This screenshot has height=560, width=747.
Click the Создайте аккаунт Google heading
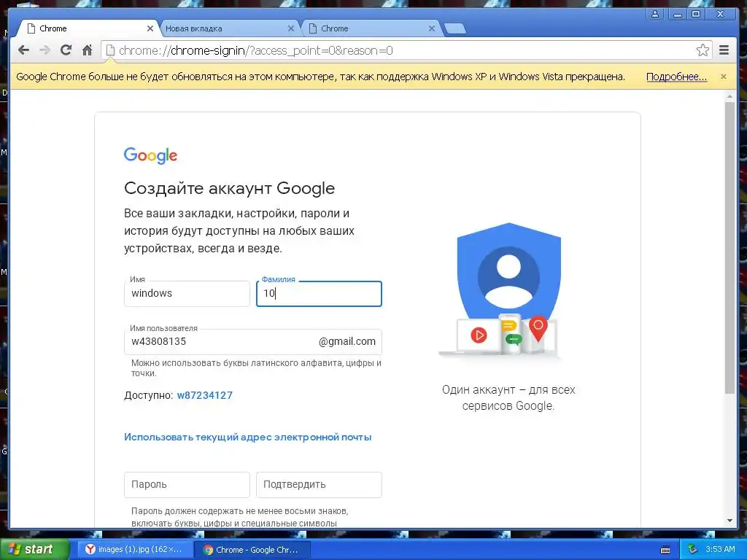point(229,188)
